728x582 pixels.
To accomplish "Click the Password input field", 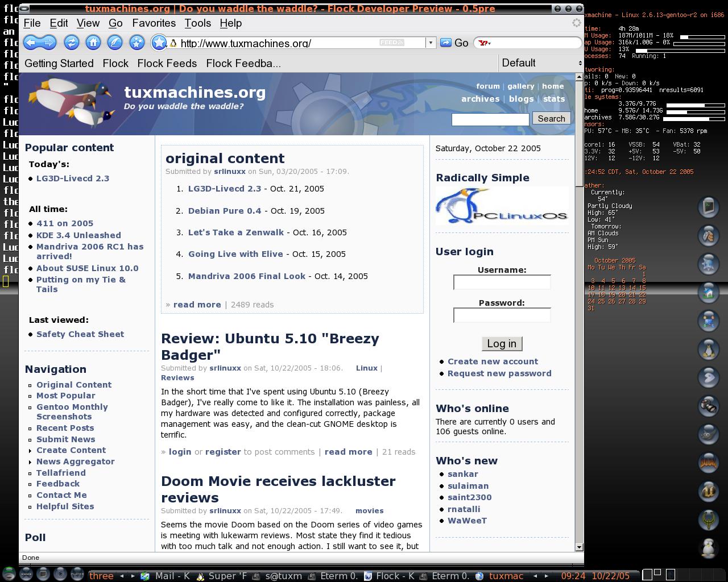I will tap(502, 315).
